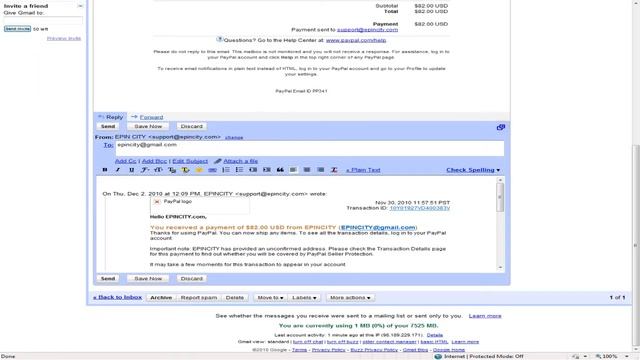The height and width of the screenshot is (360, 640).
Task: Open the Move to dropdown
Action: coord(270,298)
